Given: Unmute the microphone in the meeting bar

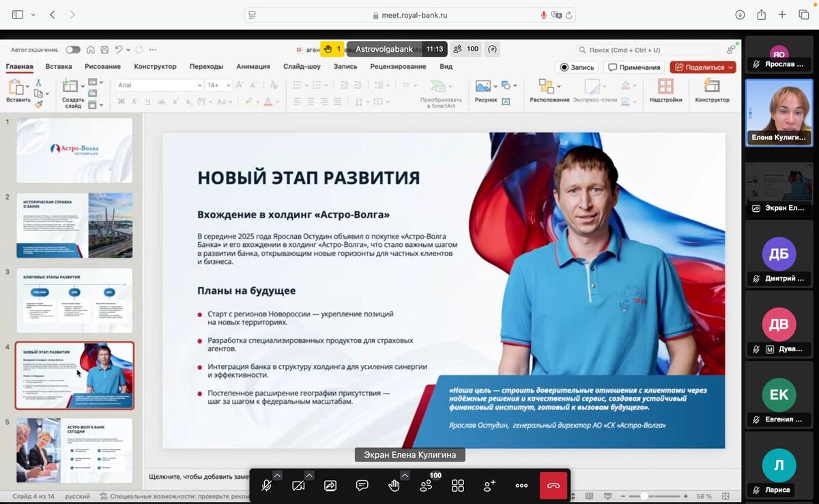Looking at the screenshot, I should click(267, 486).
